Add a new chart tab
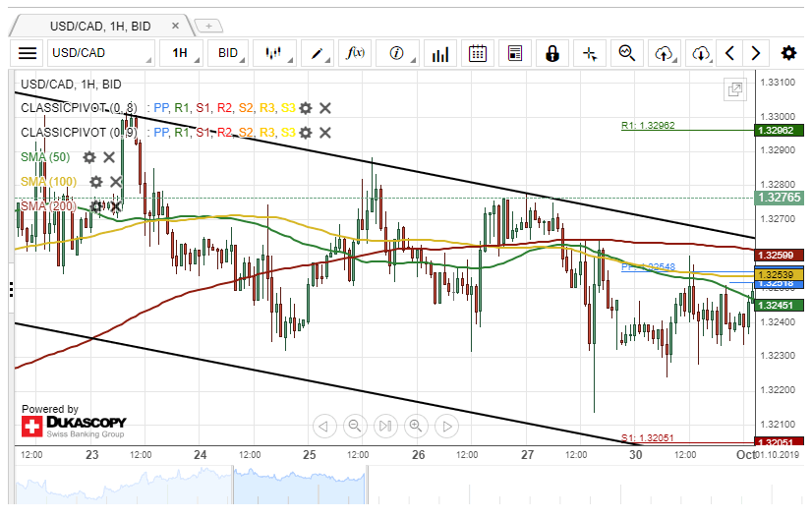Screen dimensions: 812x518 [x=208, y=24]
